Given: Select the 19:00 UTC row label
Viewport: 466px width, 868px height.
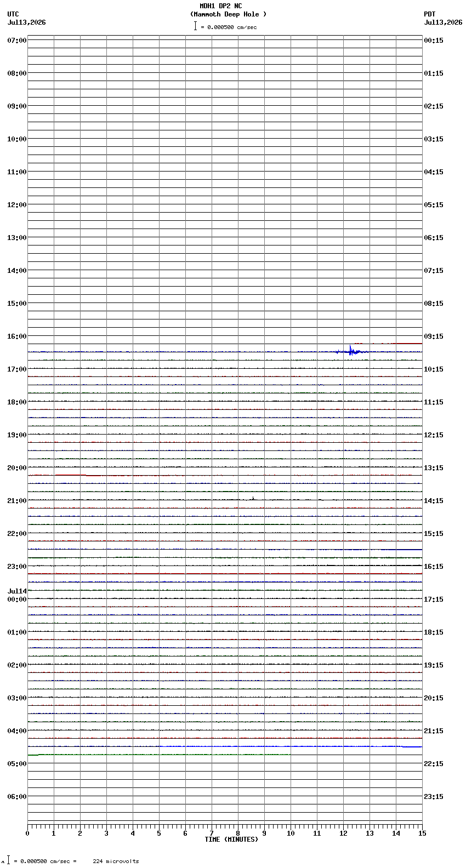Looking at the screenshot, I should tap(17, 435).
